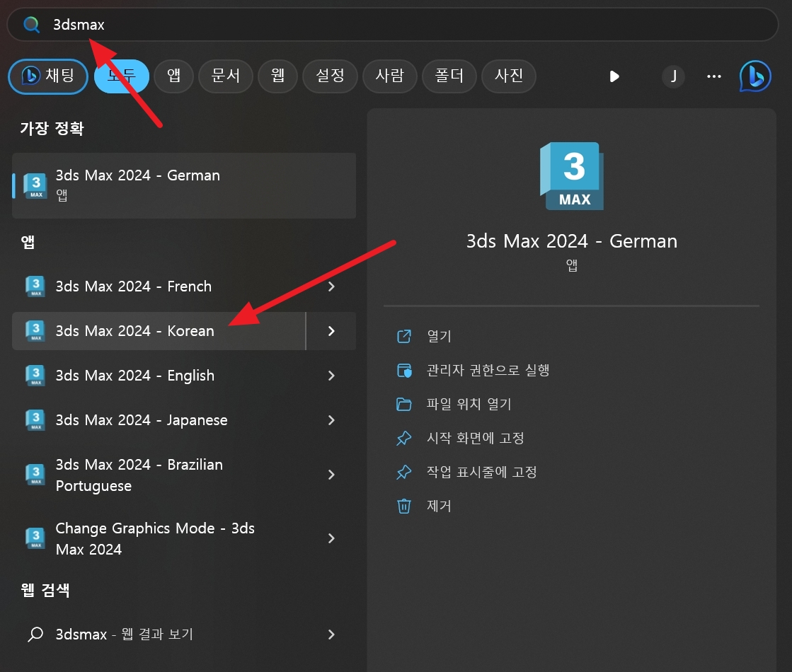792x672 pixels.
Task: Open the Bing chat (채팅) filter
Action: point(49,76)
